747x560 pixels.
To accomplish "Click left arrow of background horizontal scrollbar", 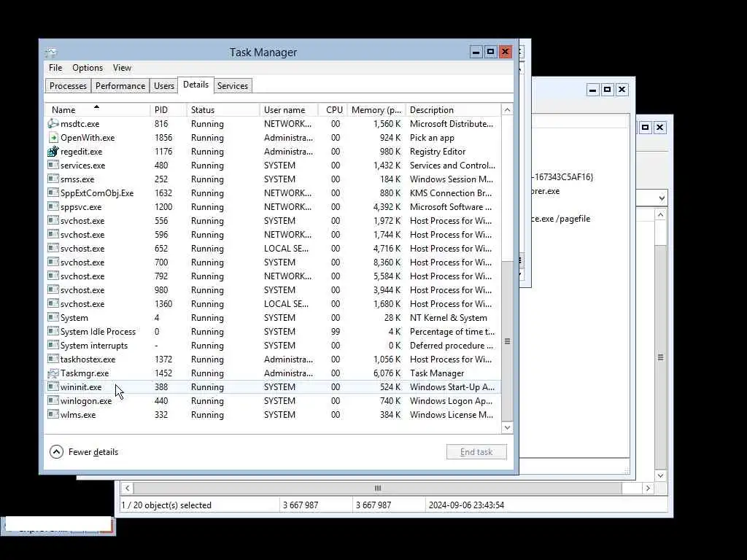I will coord(127,488).
